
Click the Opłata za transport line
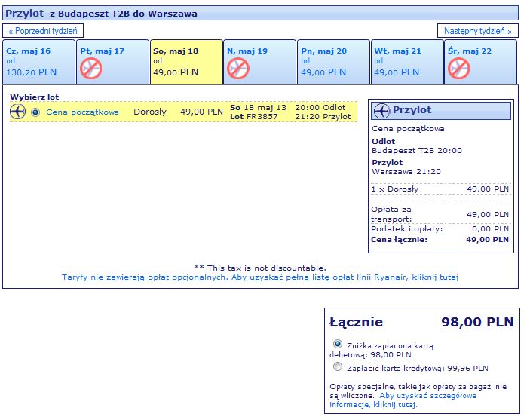440,214
